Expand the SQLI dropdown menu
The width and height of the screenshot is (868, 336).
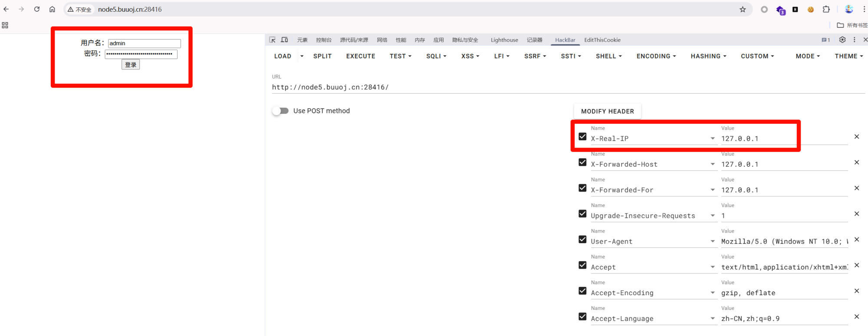436,56
